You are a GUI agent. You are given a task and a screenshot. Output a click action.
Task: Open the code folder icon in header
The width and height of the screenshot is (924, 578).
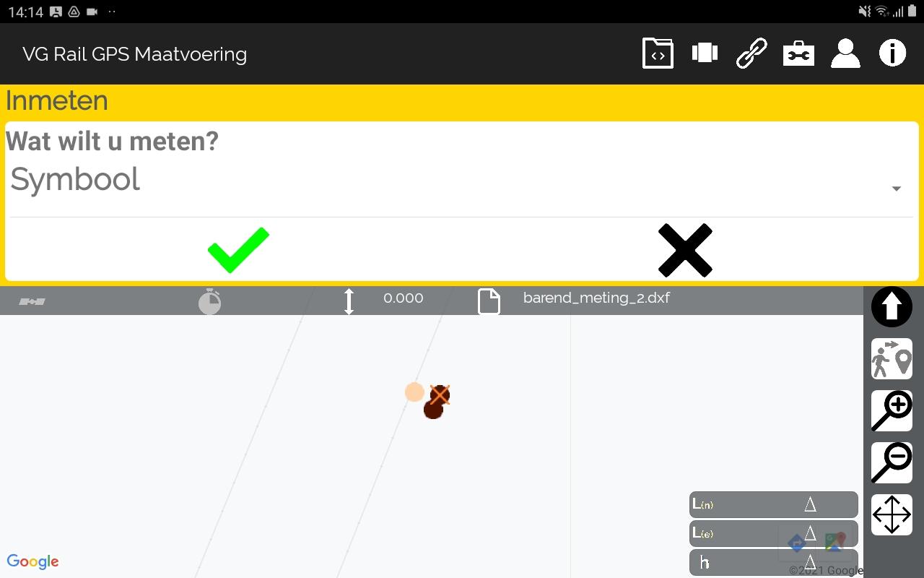(x=658, y=53)
